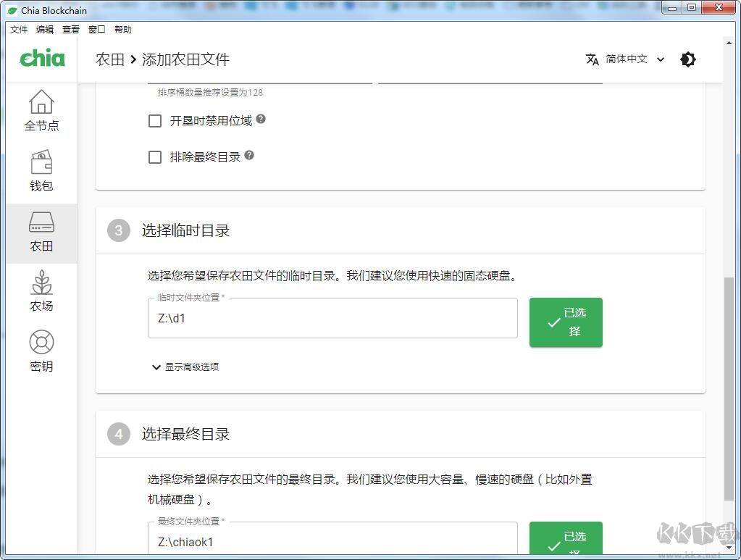
Task: Open the 全节点 (Full Node) section
Action: [x=41, y=110]
